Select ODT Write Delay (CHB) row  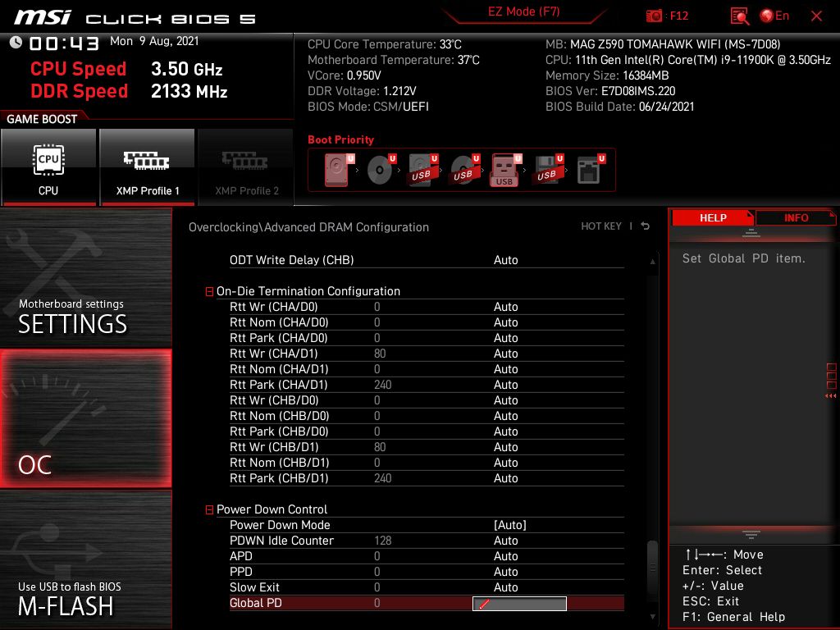(x=427, y=260)
